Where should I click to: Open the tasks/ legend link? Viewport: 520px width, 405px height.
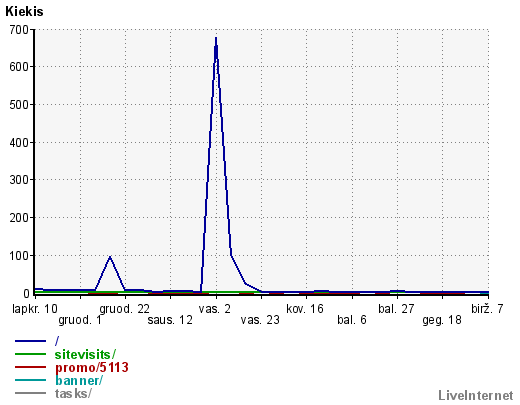73,393
